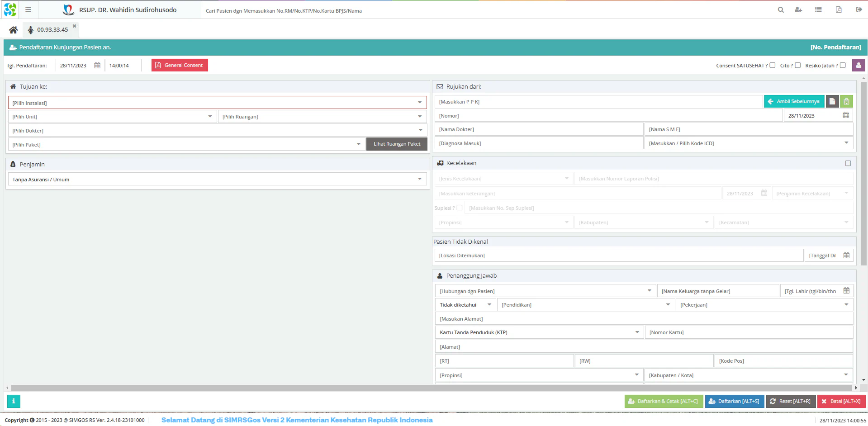Open the SIMRS logo home icon
868x426 pixels.
coord(10,9)
